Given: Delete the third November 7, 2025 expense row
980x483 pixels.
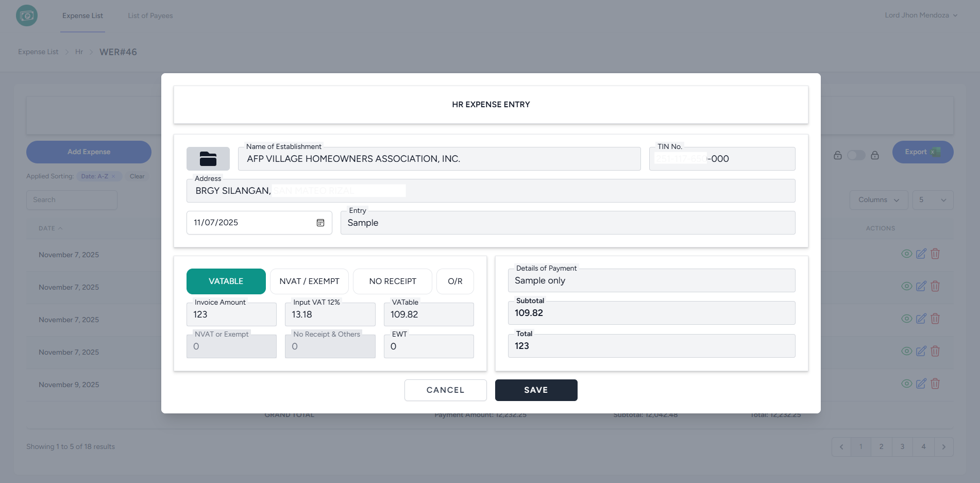Looking at the screenshot, I should 935,319.
